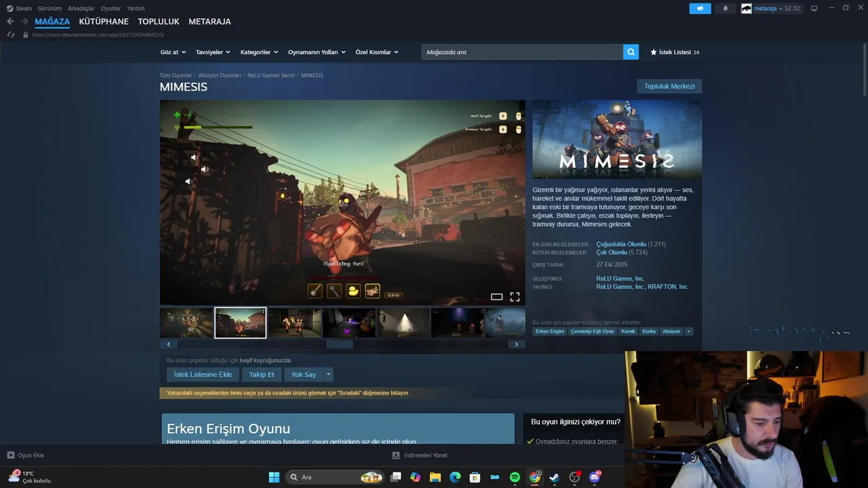
Task: Open the Arkadaşlar menu
Action: [x=81, y=8]
